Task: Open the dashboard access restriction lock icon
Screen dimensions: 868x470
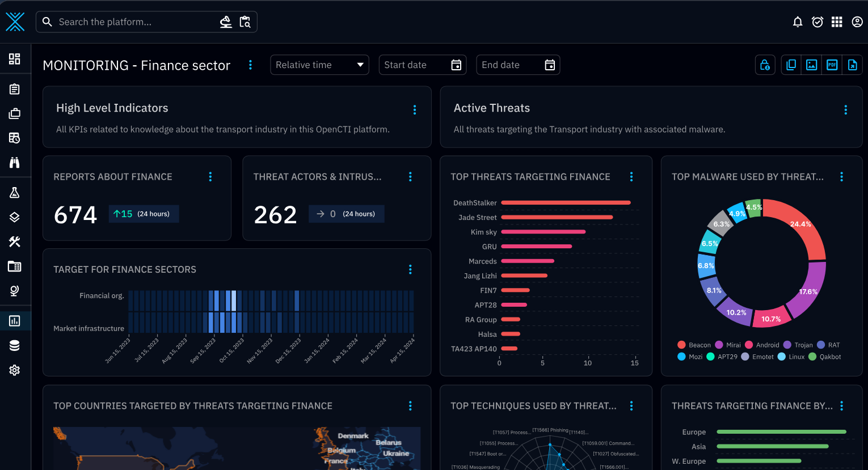Action: coord(765,65)
